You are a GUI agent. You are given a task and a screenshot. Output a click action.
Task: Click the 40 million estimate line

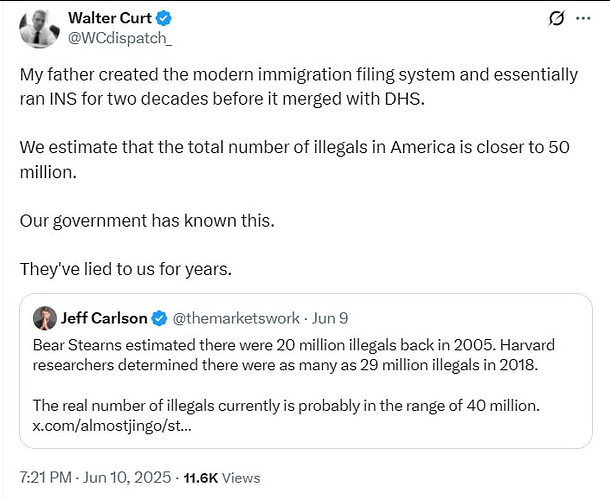(286, 405)
